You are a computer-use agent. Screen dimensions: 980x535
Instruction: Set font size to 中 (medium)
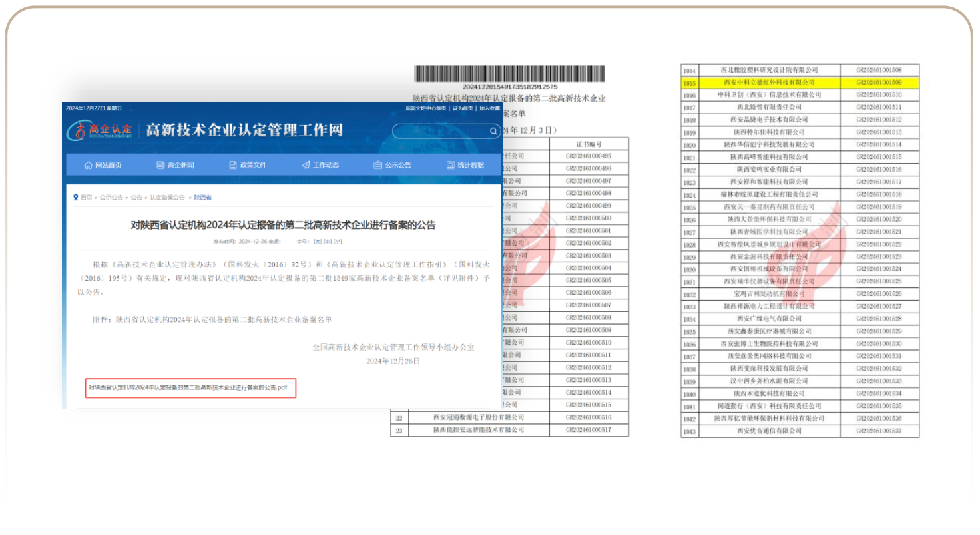328,242
